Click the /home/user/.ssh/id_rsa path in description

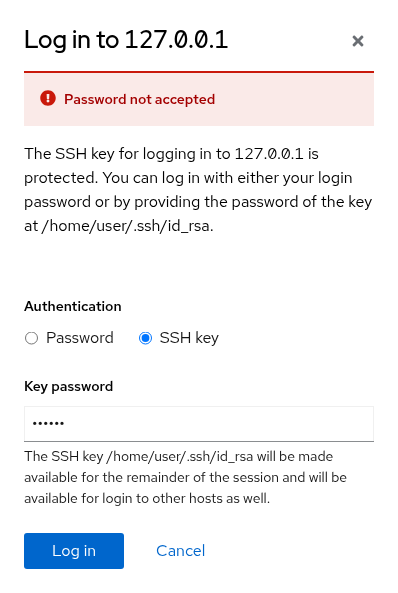[126, 226]
